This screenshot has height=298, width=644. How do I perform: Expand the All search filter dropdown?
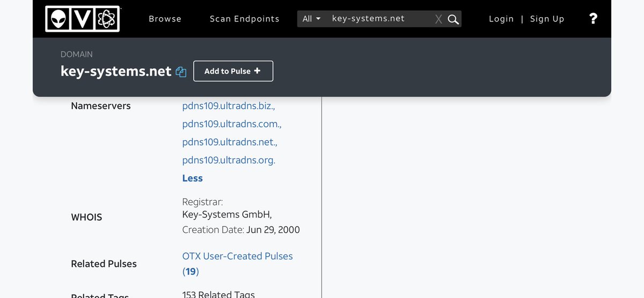tap(311, 19)
